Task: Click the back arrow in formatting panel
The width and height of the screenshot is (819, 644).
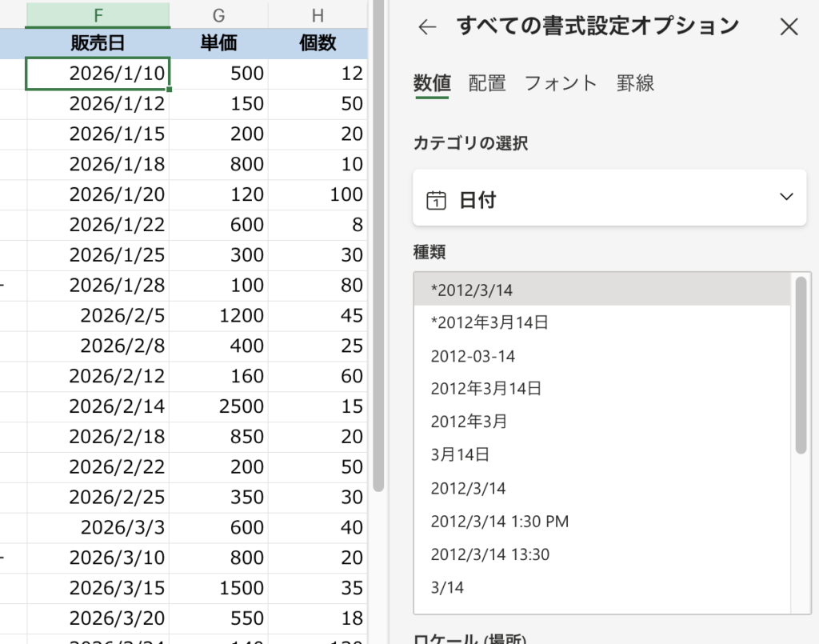Action: [x=428, y=27]
